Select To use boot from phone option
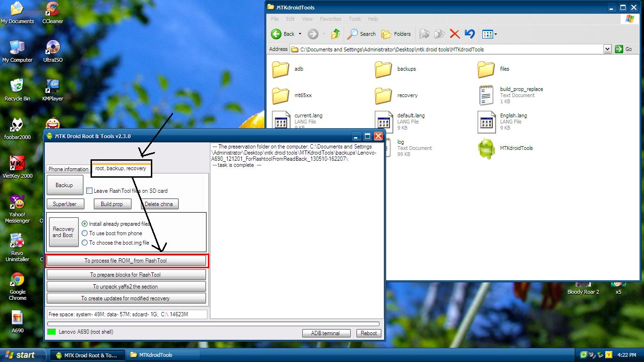 click(85, 233)
